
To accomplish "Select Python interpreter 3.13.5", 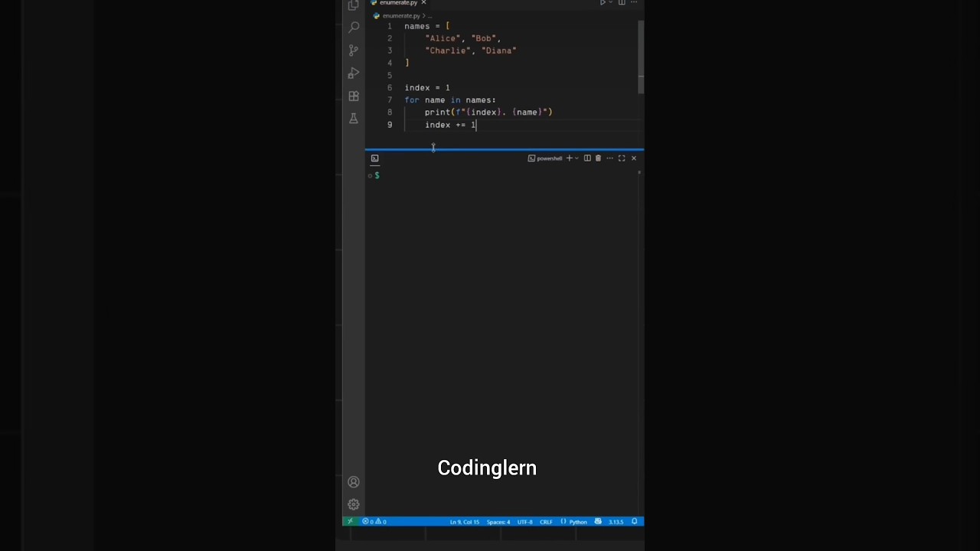I will (616, 522).
